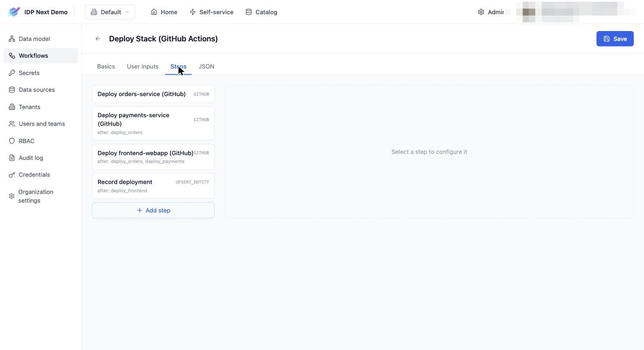Open Users and teams in sidebar

(x=41, y=124)
